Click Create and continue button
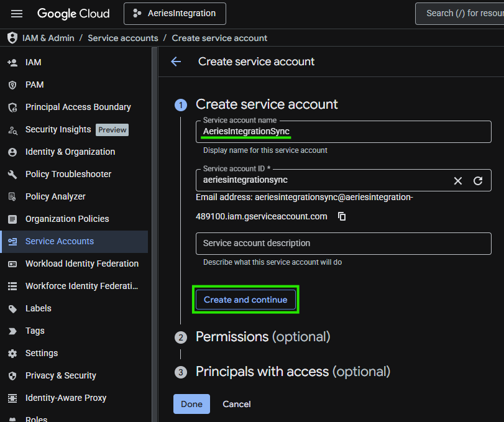Image resolution: width=504 pixels, height=422 pixels. tap(245, 300)
